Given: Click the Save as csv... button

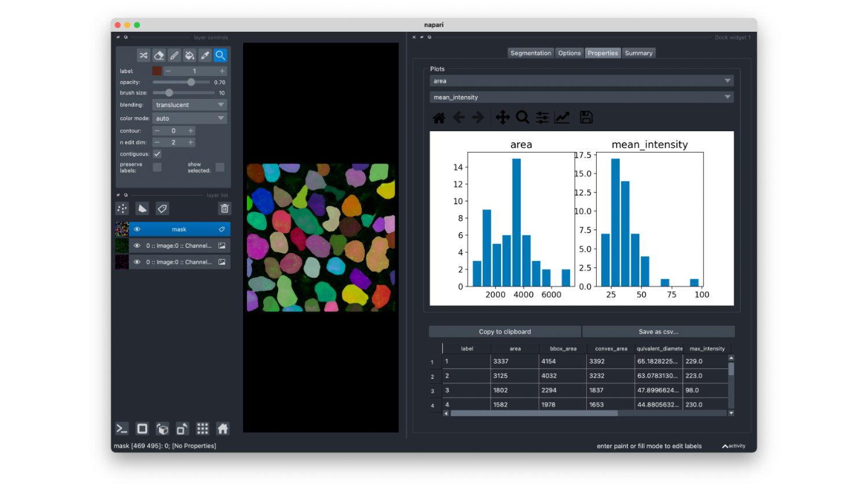Looking at the screenshot, I should (x=659, y=332).
